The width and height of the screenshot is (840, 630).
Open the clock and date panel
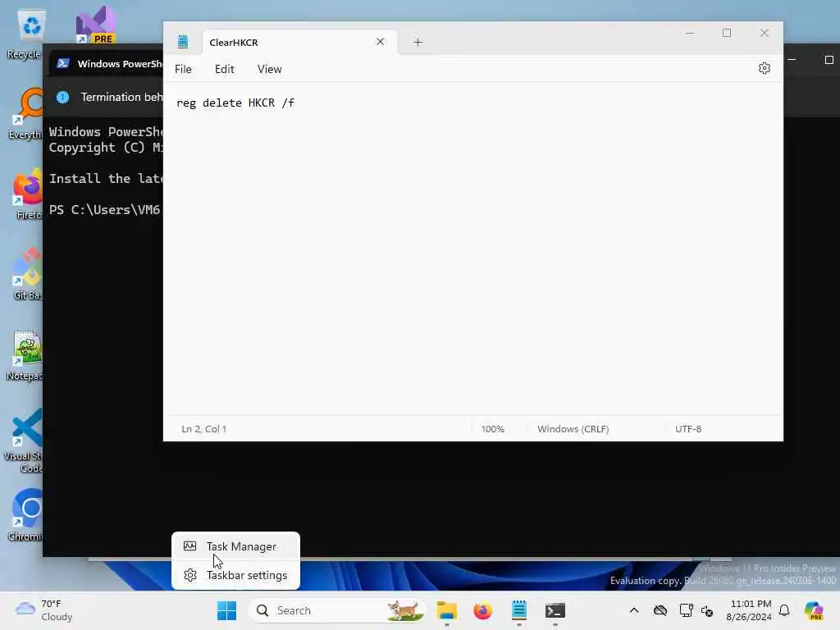click(750, 610)
